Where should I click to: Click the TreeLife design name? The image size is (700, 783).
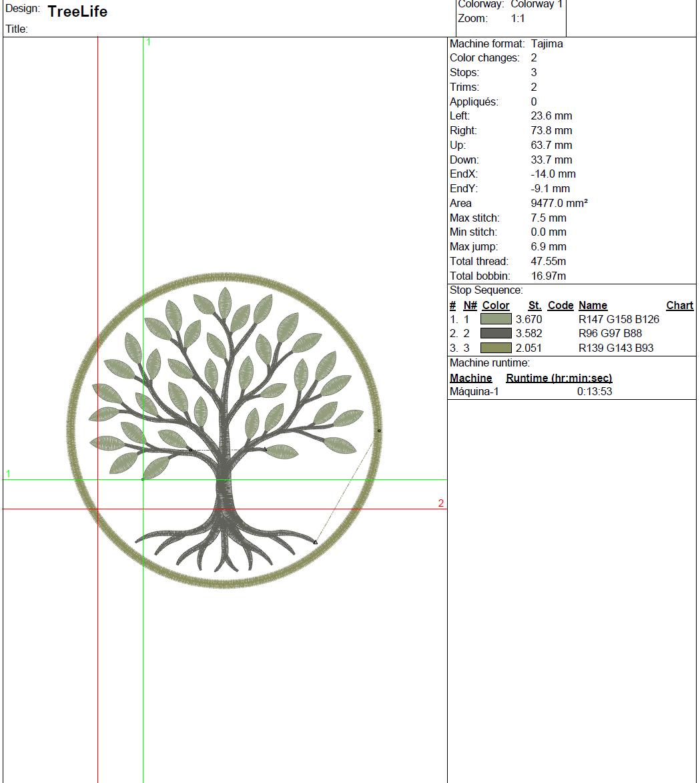coord(77,11)
